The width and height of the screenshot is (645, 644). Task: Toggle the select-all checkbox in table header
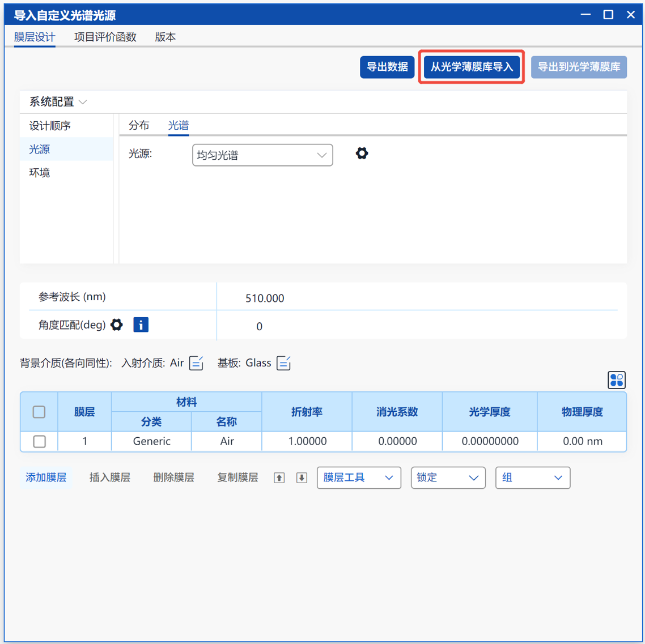tap(39, 412)
